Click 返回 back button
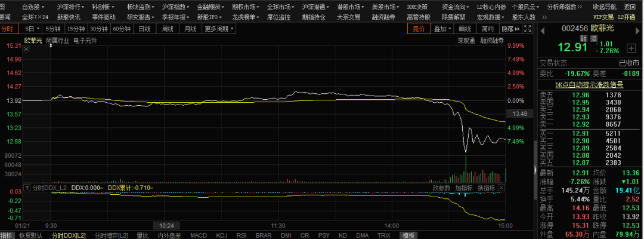This screenshot has height=239, width=644. [x=629, y=7]
